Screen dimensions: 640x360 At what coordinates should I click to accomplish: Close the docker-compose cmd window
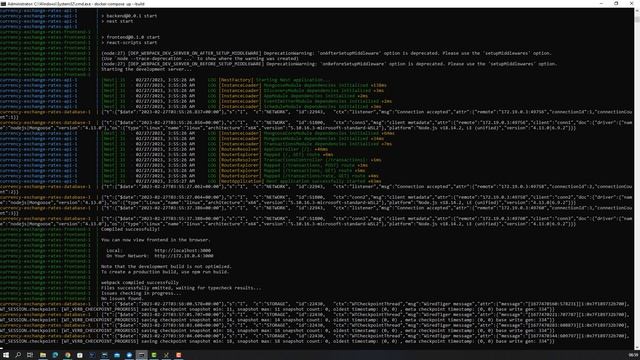tap(631, 3)
